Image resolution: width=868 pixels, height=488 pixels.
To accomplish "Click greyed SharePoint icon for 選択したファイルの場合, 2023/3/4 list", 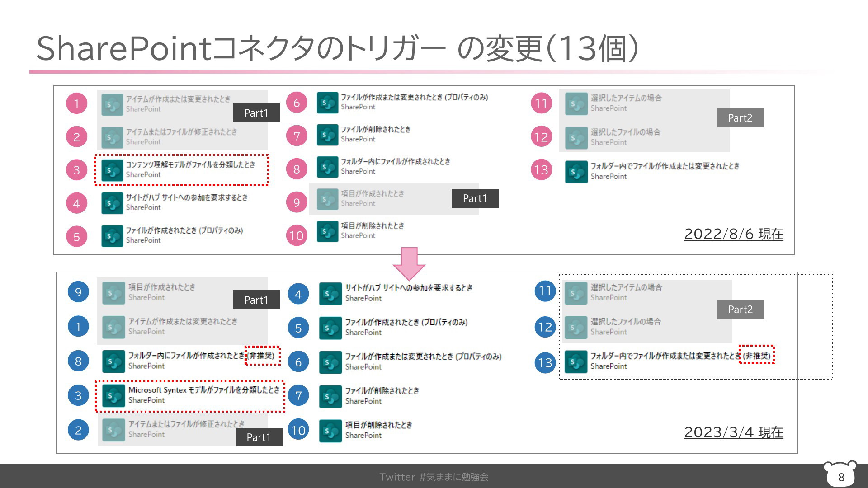I will [576, 328].
